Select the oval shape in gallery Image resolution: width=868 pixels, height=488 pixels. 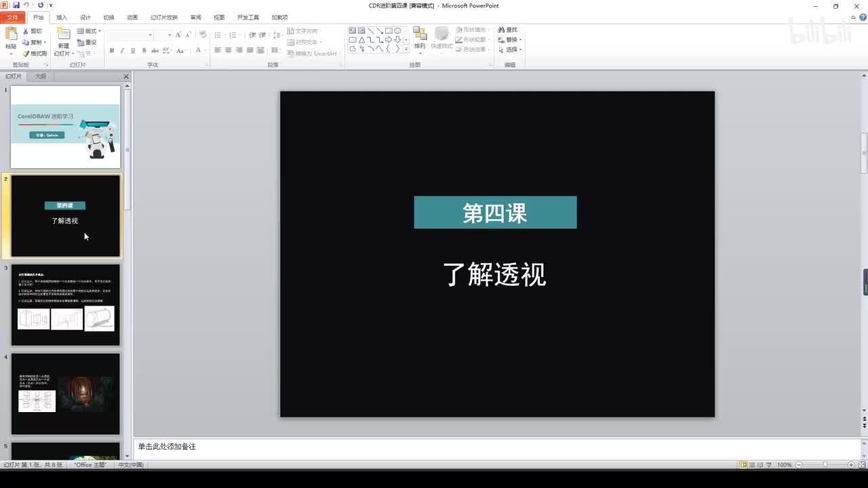pos(397,30)
